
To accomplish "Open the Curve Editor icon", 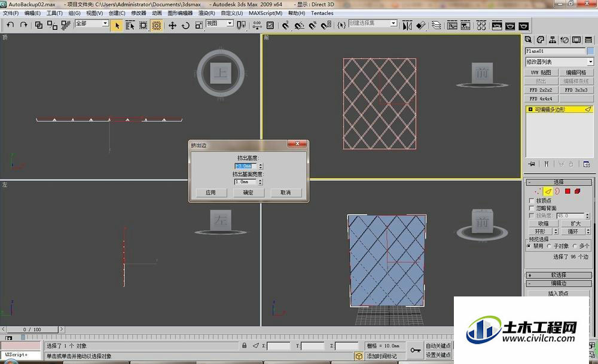I will pyautogui.click(x=452, y=26).
